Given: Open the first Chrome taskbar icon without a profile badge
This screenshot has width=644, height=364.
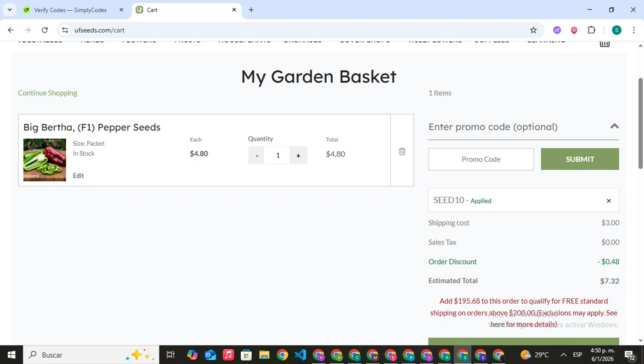Looking at the screenshot, I should coord(283,355).
